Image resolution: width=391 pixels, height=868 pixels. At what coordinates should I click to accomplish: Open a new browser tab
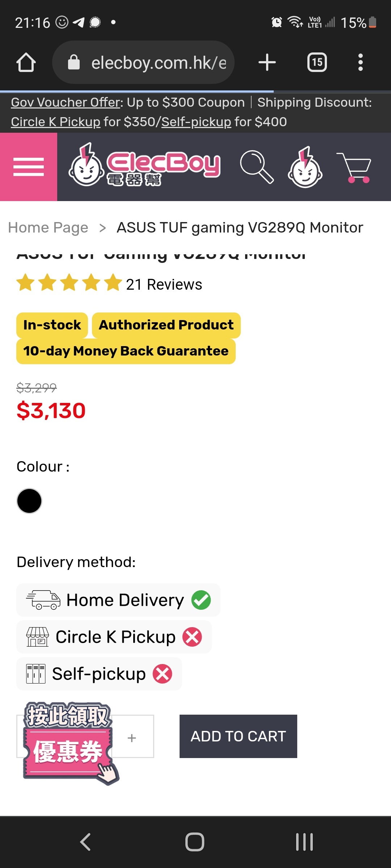[x=267, y=63]
